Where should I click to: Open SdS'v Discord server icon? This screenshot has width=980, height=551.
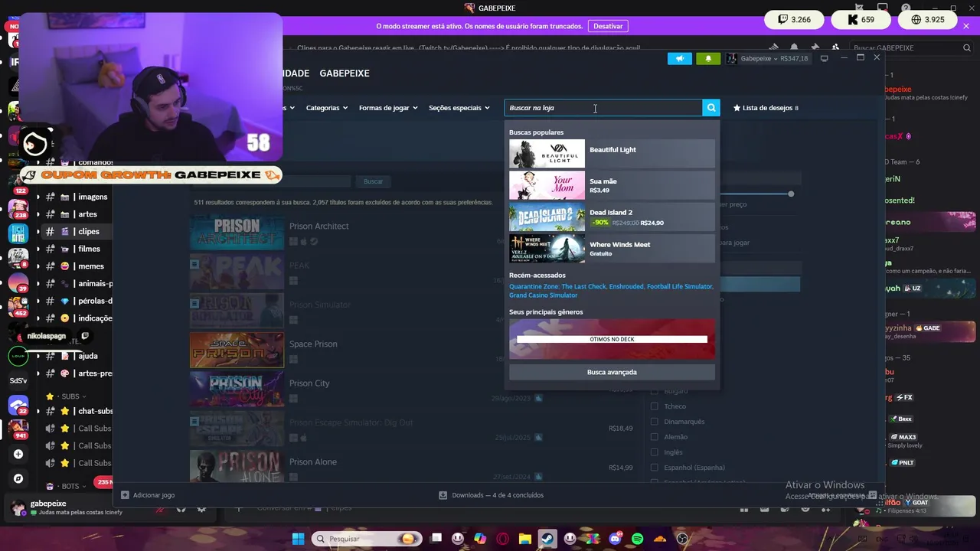point(18,380)
